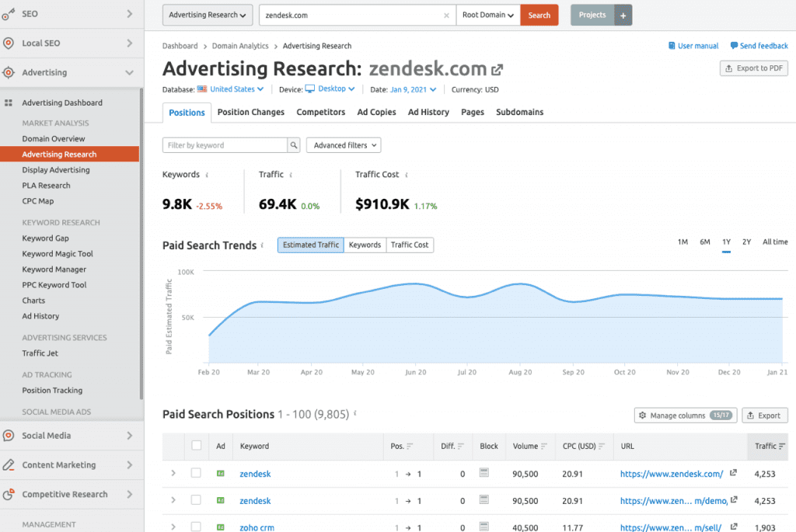Open the Advanced filters dropdown

pos(344,145)
